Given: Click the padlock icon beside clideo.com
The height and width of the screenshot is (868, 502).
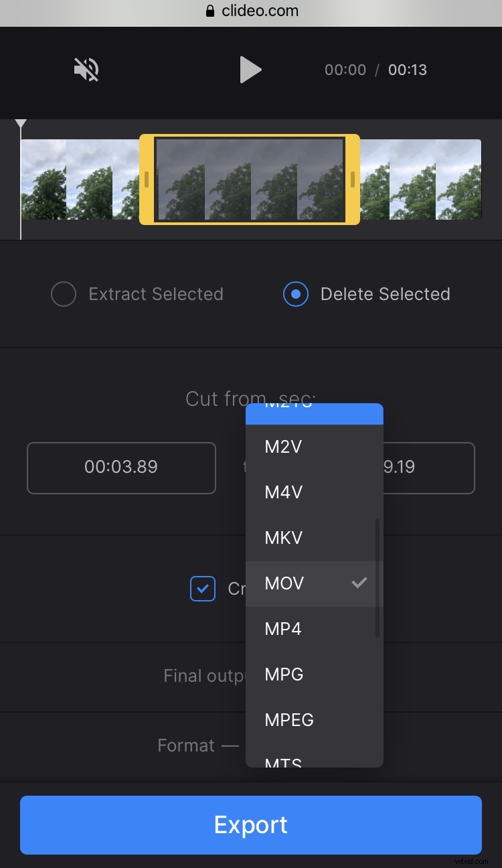Looking at the screenshot, I should coord(209,11).
